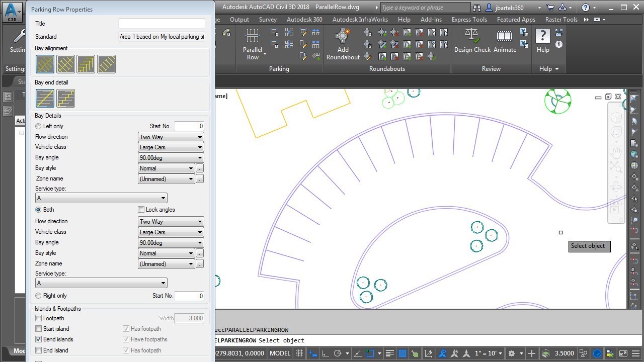This screenshot has height=362, width=644.
Task: Toggle the grid display in status bar
Action: point(299,353)
